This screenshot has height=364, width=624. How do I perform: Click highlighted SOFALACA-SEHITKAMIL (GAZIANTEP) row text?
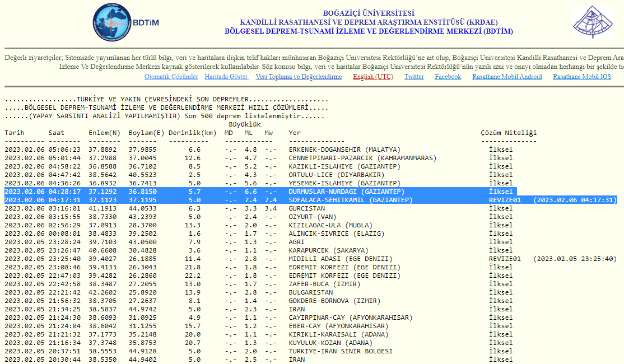pos(351,200)
